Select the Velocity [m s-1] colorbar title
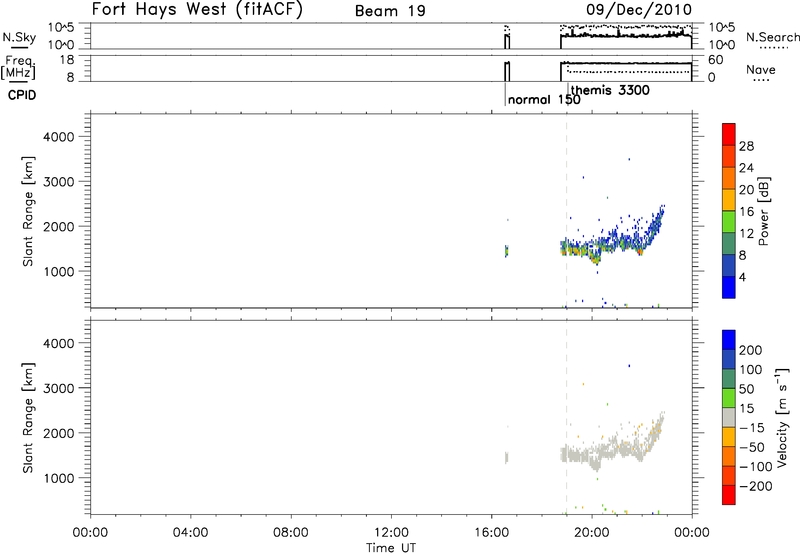The image size is (800, 554). [782, 417]
